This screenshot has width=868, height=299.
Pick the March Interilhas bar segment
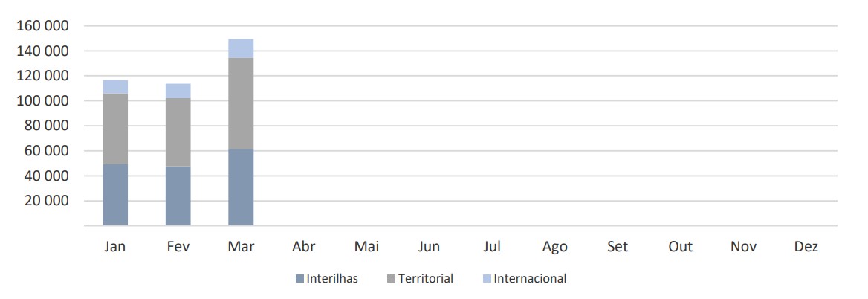(241, 187)
